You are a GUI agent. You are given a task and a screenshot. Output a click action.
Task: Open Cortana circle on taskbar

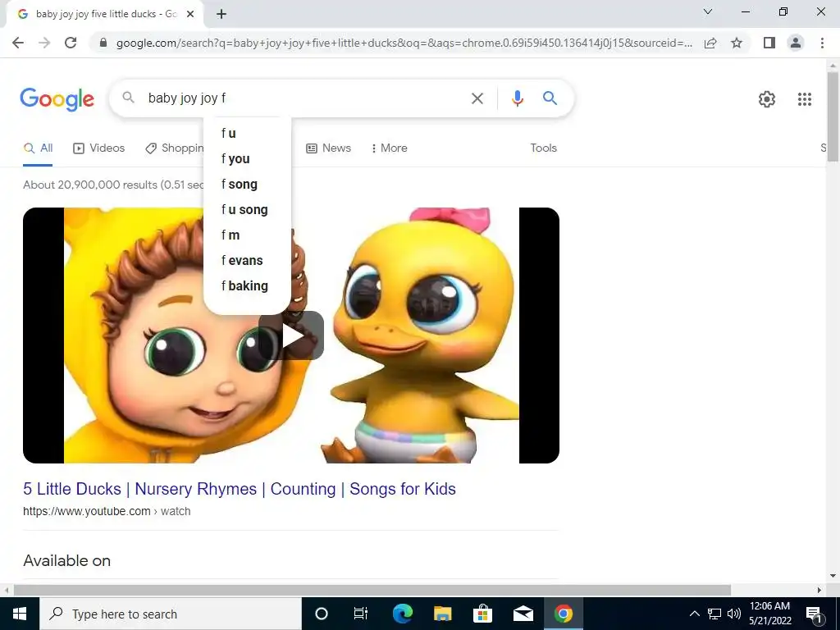[x=321, y=614]
